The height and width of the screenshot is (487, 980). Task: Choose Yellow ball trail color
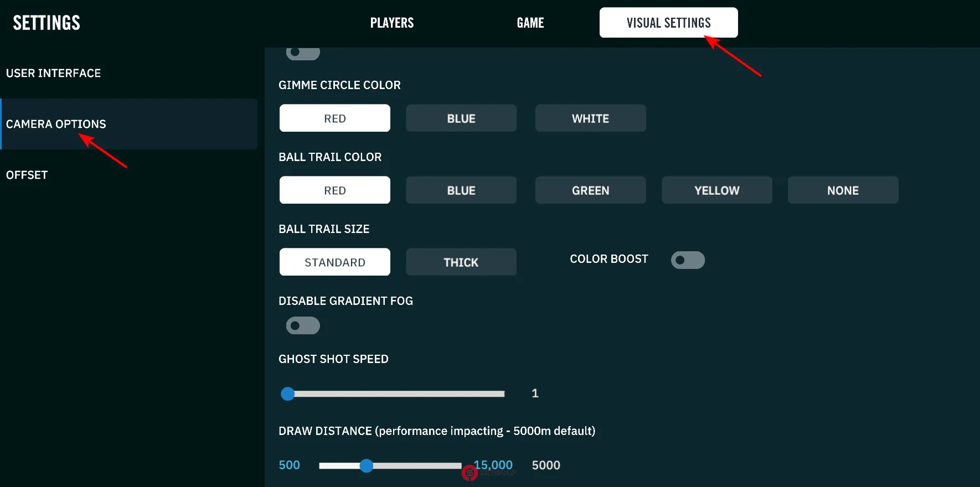[x=716, y=190]
